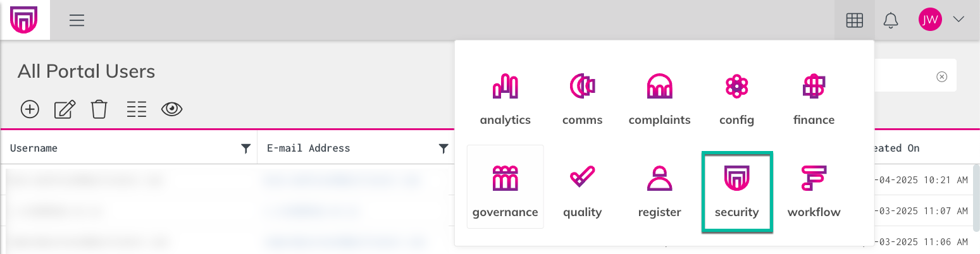
Task: Toggle the hamburger navigation menu
Action: coord(77,20)
